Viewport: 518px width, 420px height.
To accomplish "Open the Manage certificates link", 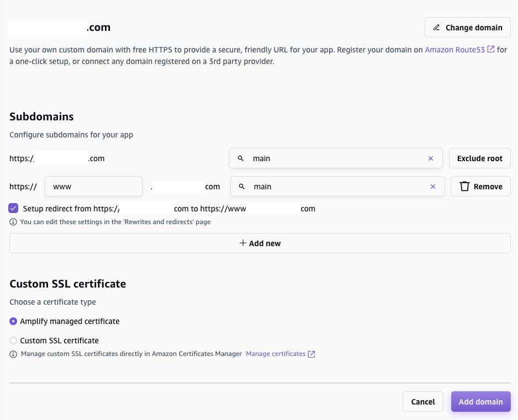I will (x=276, y=354).
